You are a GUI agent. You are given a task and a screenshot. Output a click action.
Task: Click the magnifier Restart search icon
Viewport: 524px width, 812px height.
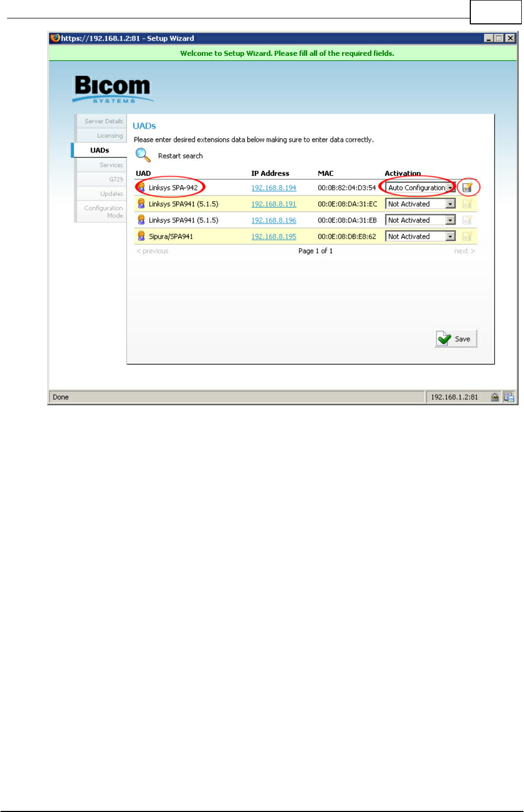pos(143,155)
